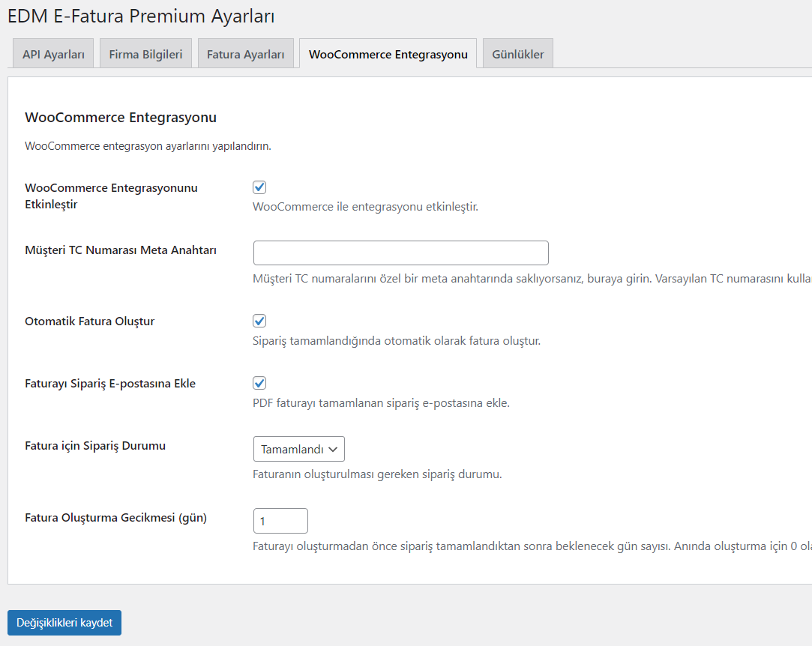Open the Günlükler tab
The width and height of the screenshot is (812, 646).
click(x=518, y=54)
